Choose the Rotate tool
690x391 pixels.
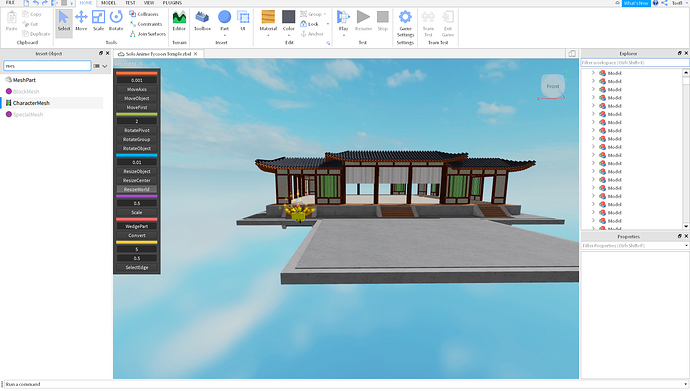tap(116, 21)
